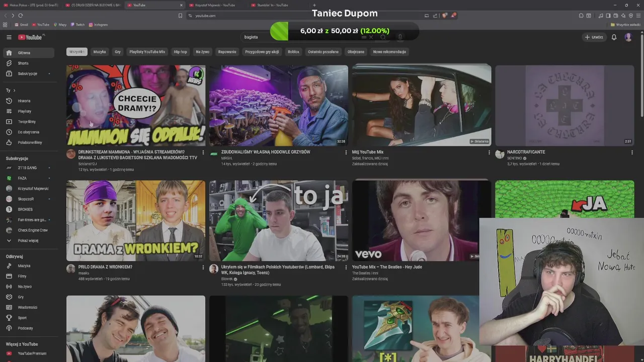
Task: Open browser main menu hamburger
Action: [x=639, y=16]
